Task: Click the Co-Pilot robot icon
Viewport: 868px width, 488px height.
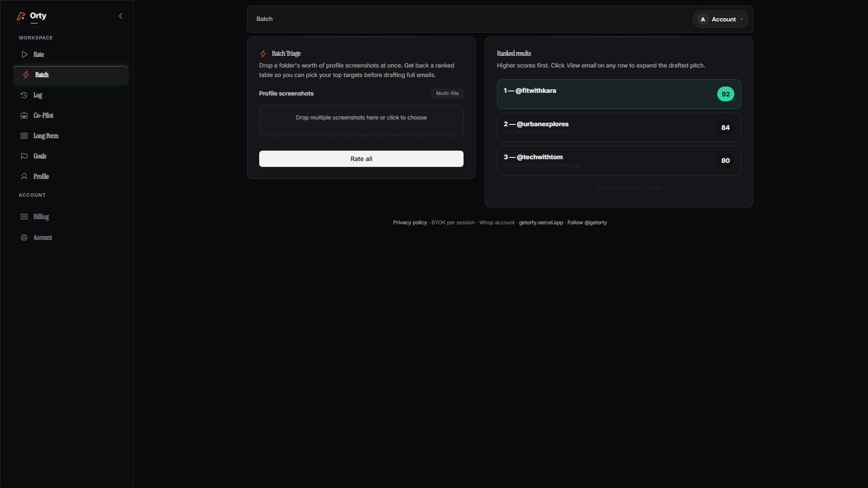Action: coord(24,116)
